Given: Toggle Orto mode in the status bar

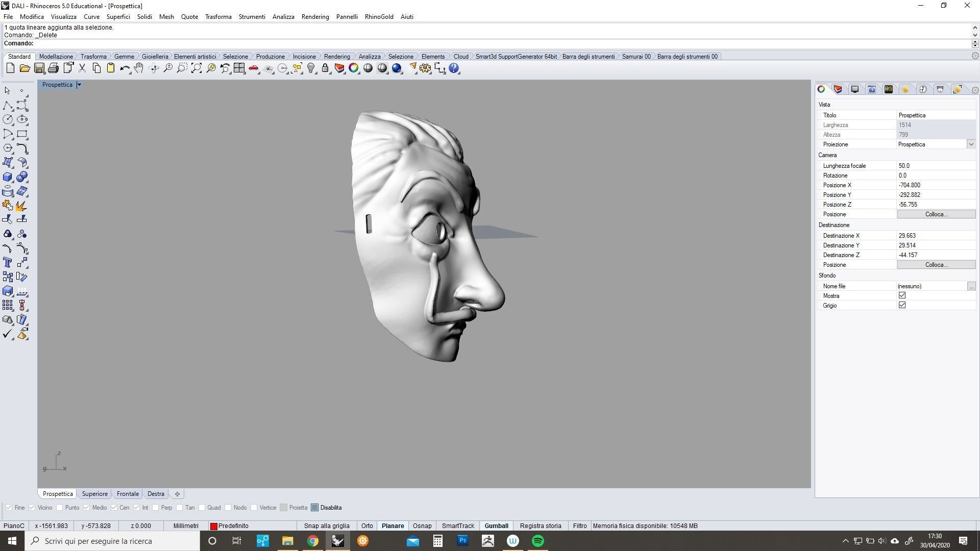Looking at the screenshot, I should 367,526.
